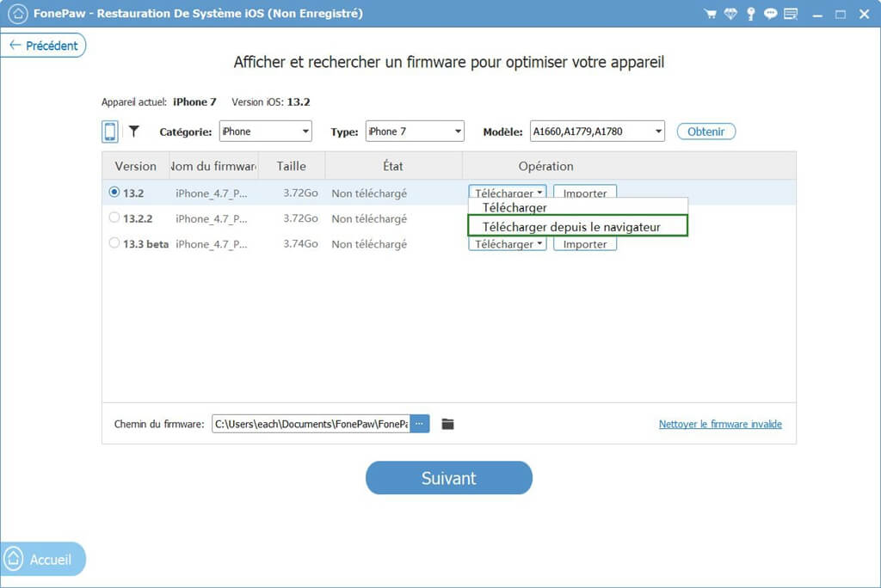Click the Suivant button
Image resolution: width=881 pixels, height=588 pixels.
point(449,478)
